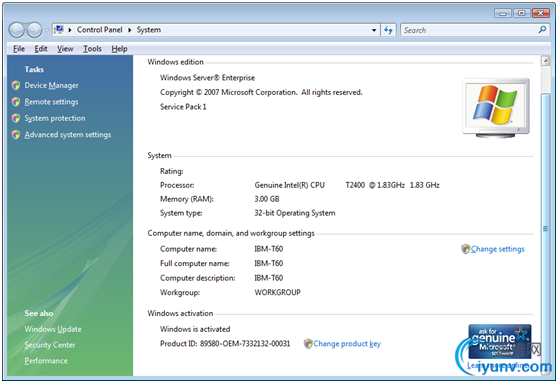Viewport: 558px width, 383px height.
Task: Click the WORKGROUP workgroup value
Action: [278, 293]
